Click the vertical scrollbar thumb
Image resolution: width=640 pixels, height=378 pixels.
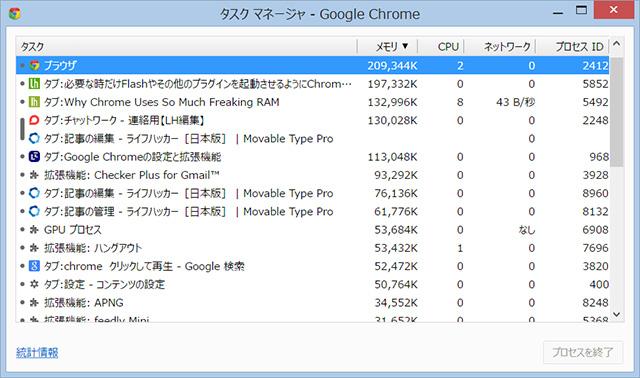pyautogui.click(x=617, y=112)
